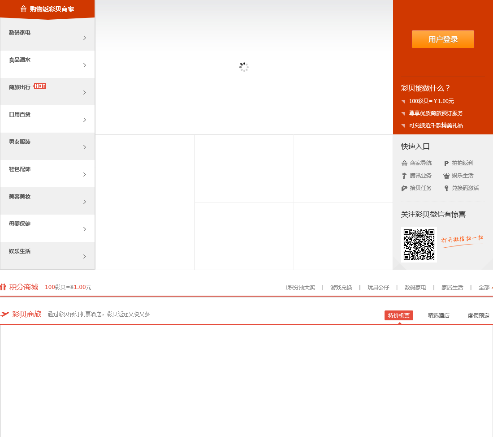
Task: Click the 尊享优质商旅预订服务 text
Action: point(436,113)
